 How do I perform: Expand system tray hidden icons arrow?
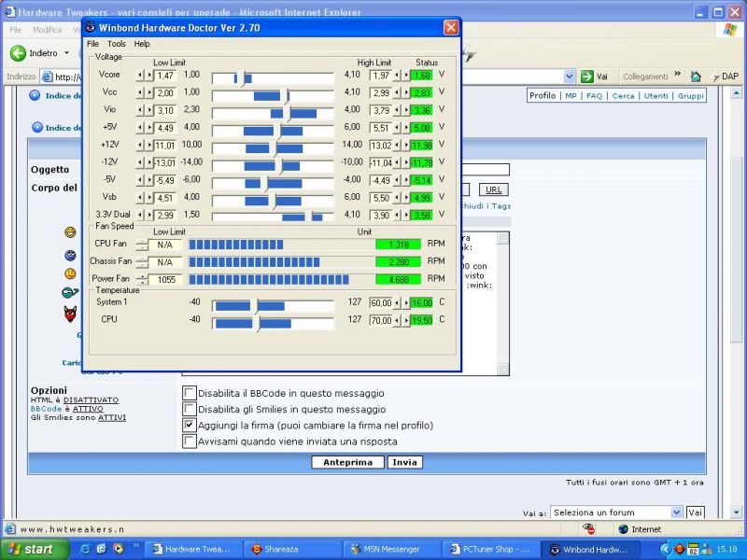(x=665, y=549)
